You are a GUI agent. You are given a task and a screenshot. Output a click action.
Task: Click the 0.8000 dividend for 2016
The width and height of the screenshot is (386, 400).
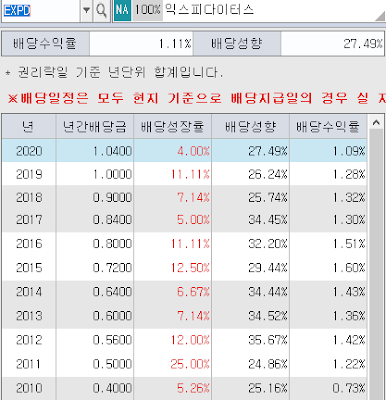(x=95, y=244)
